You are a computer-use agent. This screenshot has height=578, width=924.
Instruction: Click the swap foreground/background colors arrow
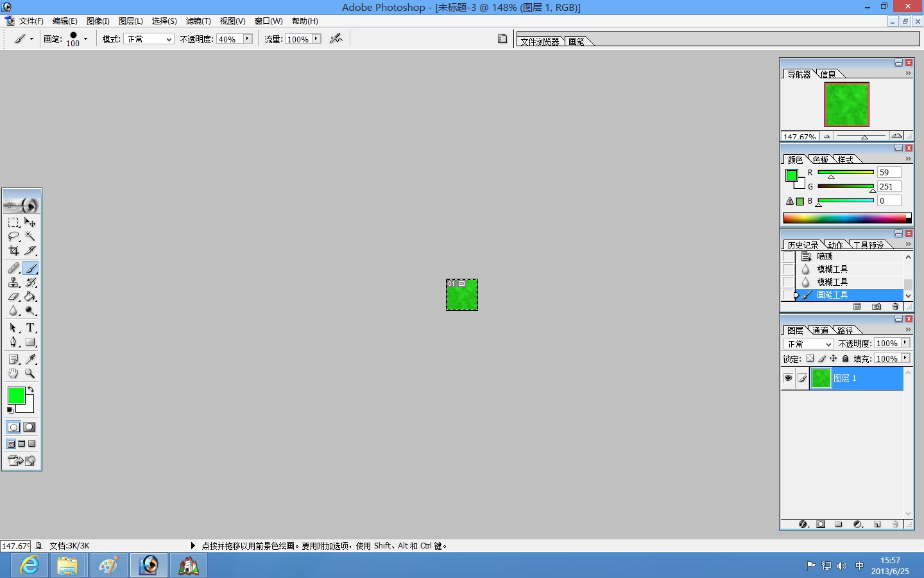pos(30,390)
